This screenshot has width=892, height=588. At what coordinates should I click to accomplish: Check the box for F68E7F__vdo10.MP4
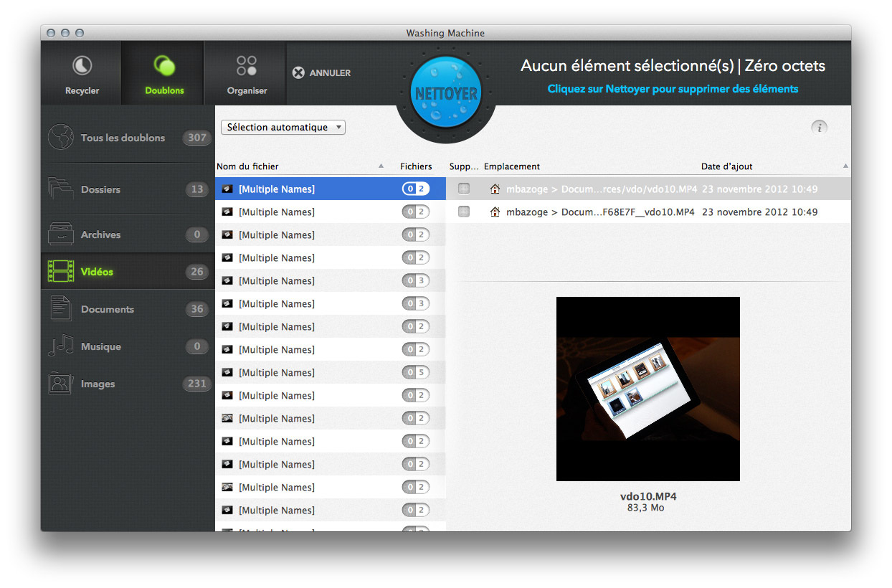pyautogui.click(x=464, y=212)
